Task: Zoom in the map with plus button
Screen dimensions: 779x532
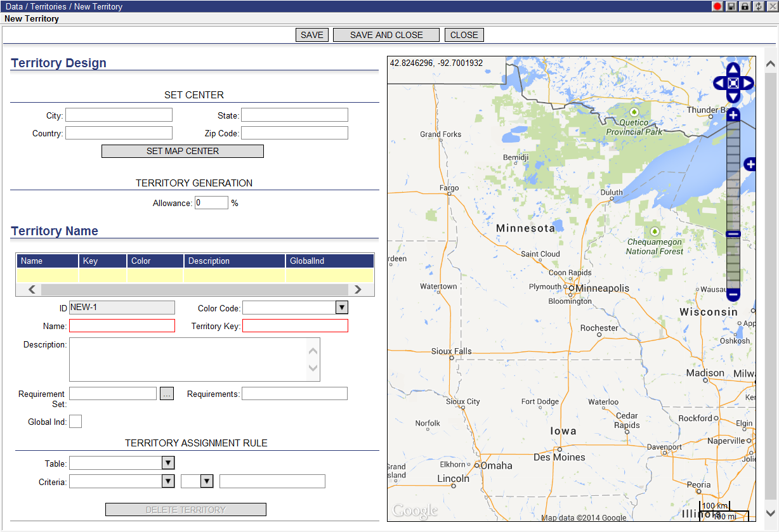Action: 733,115
